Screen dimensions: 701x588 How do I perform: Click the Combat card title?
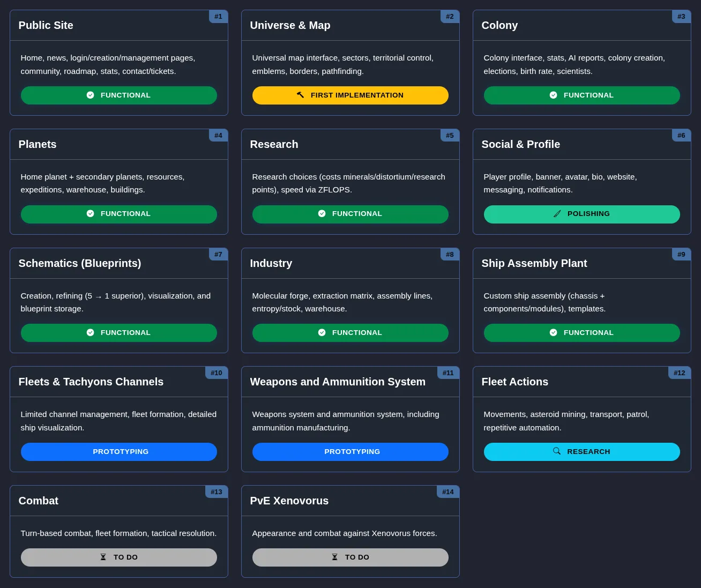39,501
